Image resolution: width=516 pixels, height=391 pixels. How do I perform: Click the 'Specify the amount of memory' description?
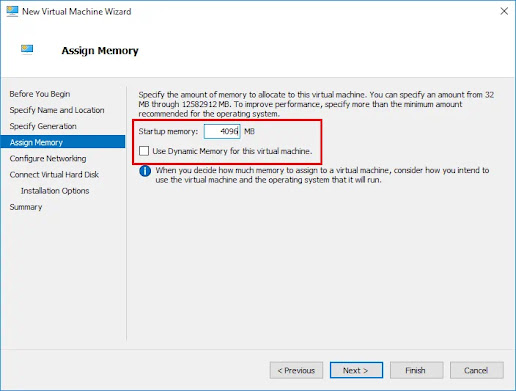tap(316, 104)
